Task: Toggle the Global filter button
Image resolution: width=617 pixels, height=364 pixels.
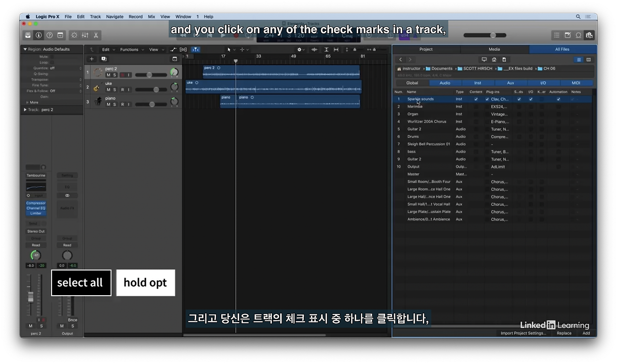Action: (412, 83)
